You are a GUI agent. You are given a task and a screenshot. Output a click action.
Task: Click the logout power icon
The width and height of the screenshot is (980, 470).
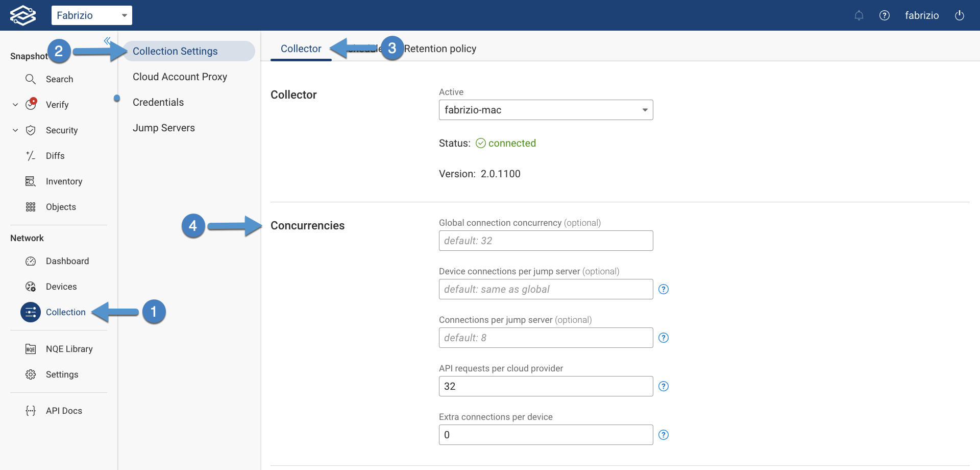tap(960, 15)
